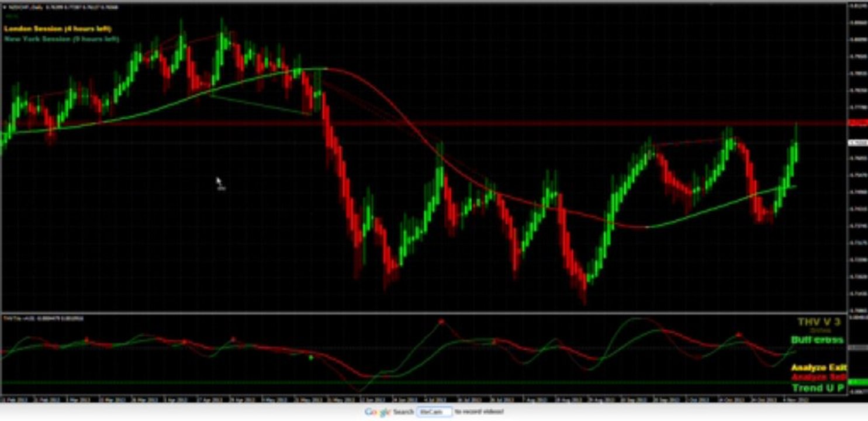Click the New York Session label
The height and width of the screenshot is (421, 868).
[61, 39]
